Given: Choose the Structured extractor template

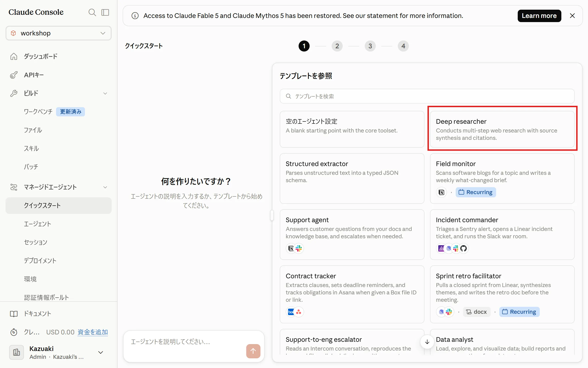Looking at the screenshot, I should (x=352, y=178).
